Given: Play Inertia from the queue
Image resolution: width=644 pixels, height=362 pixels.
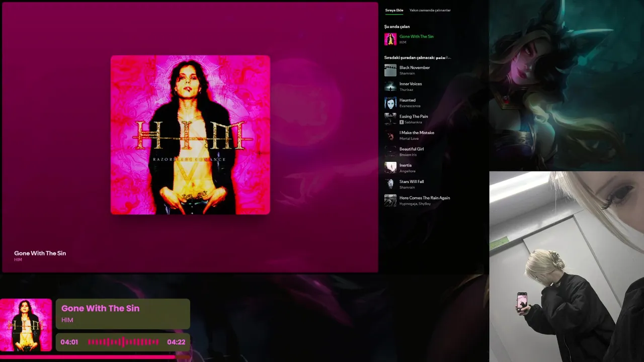Looking at the screenshot, I should (406, 165).
